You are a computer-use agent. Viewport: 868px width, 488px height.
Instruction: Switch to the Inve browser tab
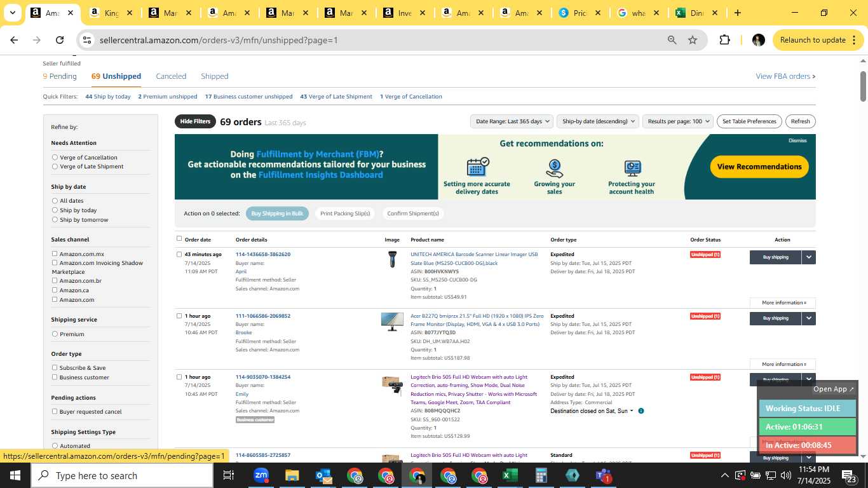(x=404, y=13)
